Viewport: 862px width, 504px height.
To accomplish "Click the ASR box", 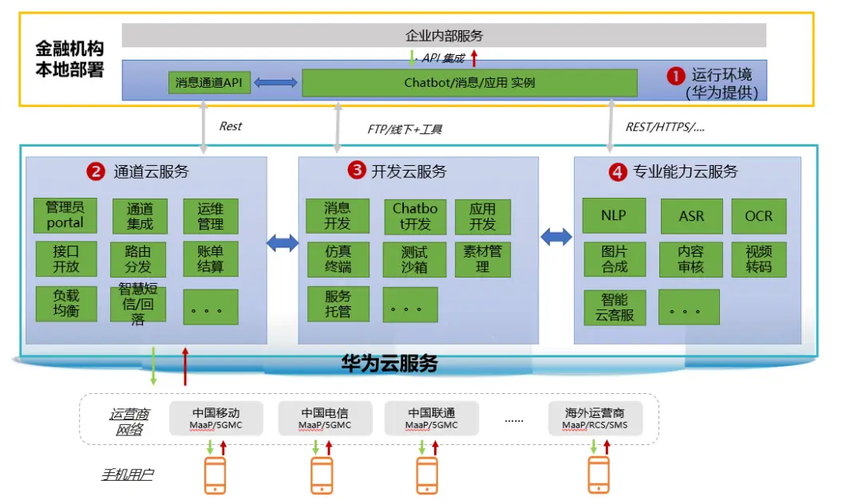I will coord(691,216).
